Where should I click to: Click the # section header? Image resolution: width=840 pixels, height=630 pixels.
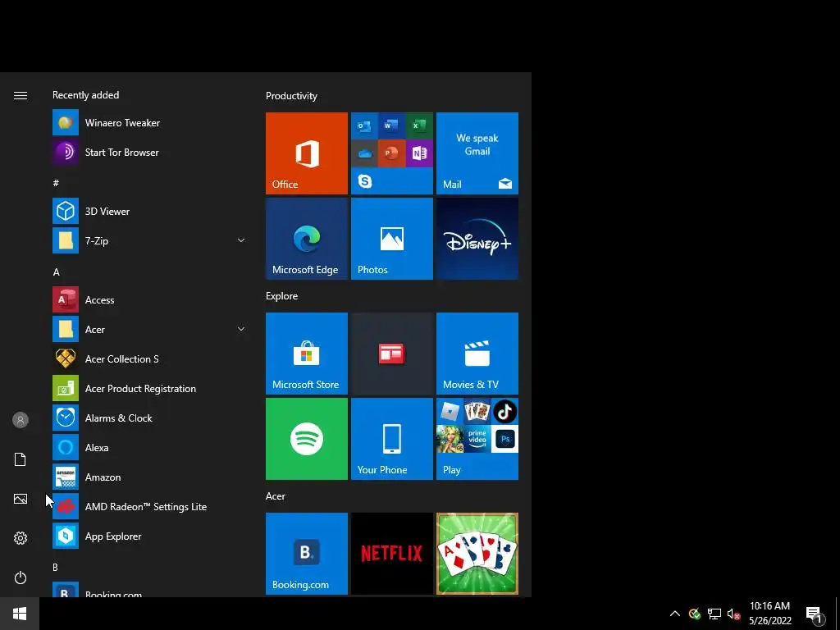pos(56,183)
